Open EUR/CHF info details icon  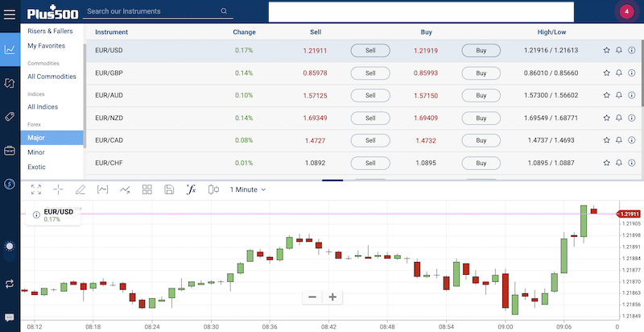pyautogui.click(x=632, y=163)
